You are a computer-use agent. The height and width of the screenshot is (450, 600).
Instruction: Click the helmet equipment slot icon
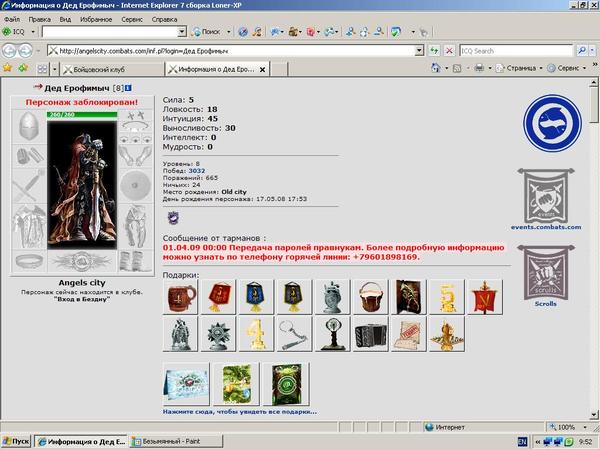point(29,126)
